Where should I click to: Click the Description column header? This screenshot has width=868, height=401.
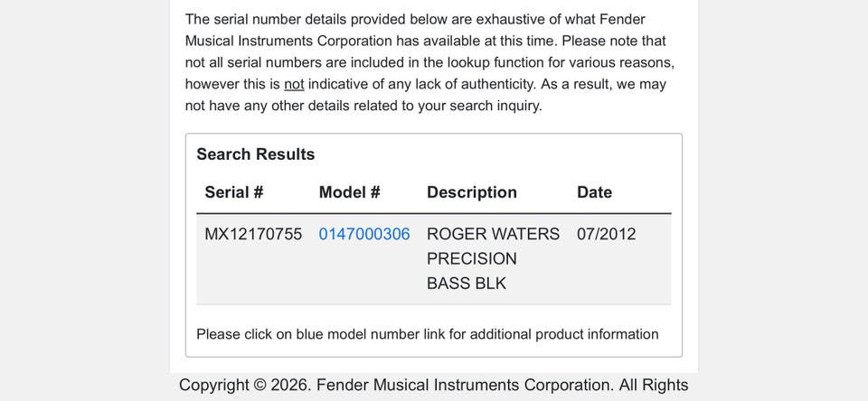(472, 192)
